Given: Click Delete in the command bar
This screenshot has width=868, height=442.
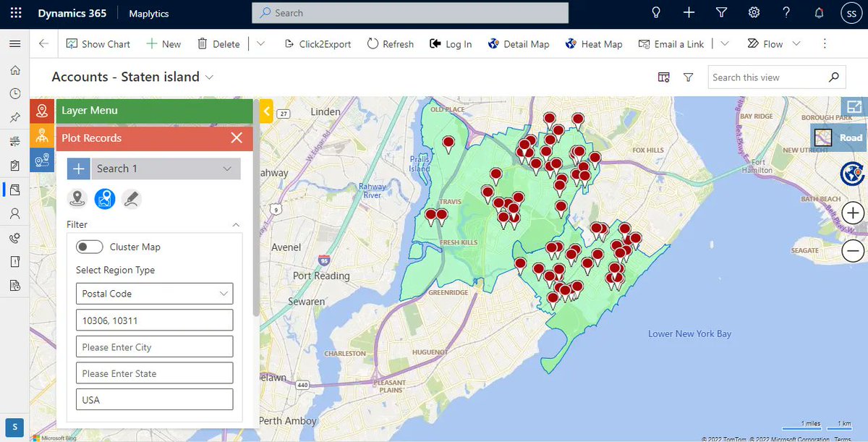Looking at the screenshot, I should click(218, 44).
